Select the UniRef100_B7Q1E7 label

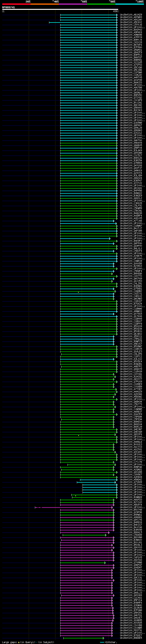click(131, 635)
